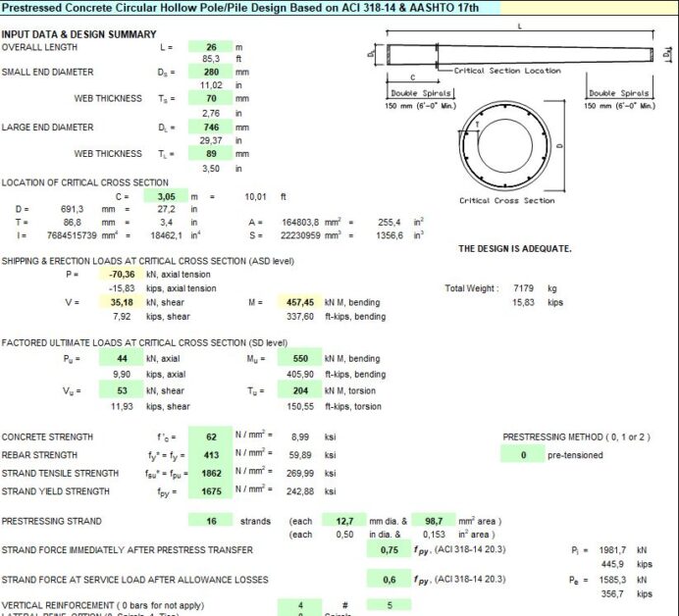
Task: Select the overall length L cell with value 26
Action: tap(211, 47)
